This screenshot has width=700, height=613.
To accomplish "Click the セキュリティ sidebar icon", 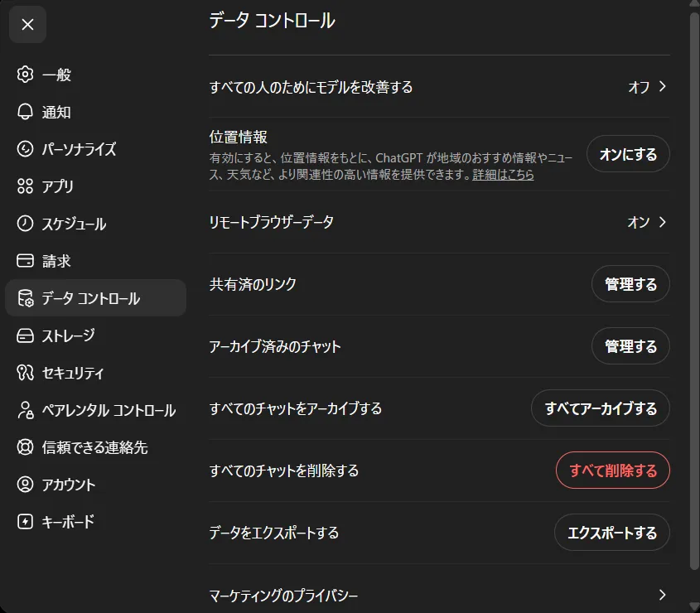I will (25, 372).
